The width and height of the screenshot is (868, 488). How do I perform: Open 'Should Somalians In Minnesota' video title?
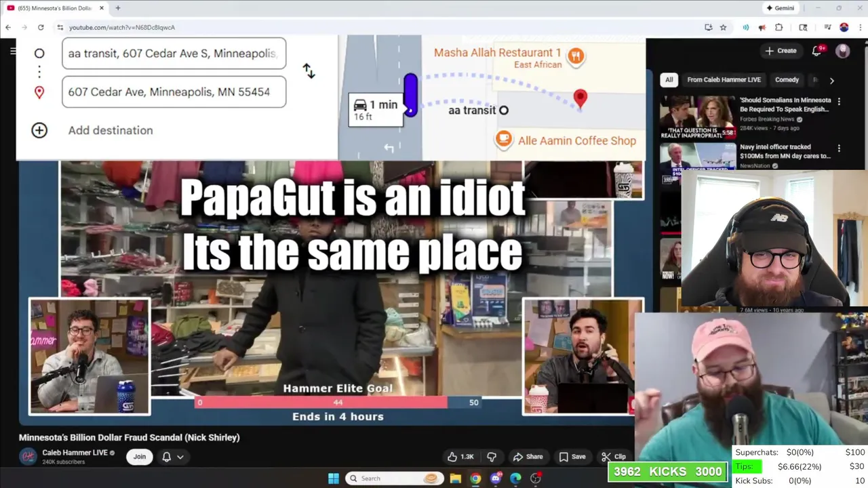point(784,104)
